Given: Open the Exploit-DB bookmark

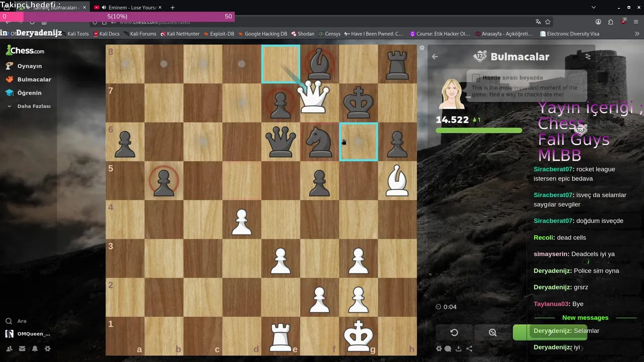Looking at the screenshot, I should click(219, 34).
